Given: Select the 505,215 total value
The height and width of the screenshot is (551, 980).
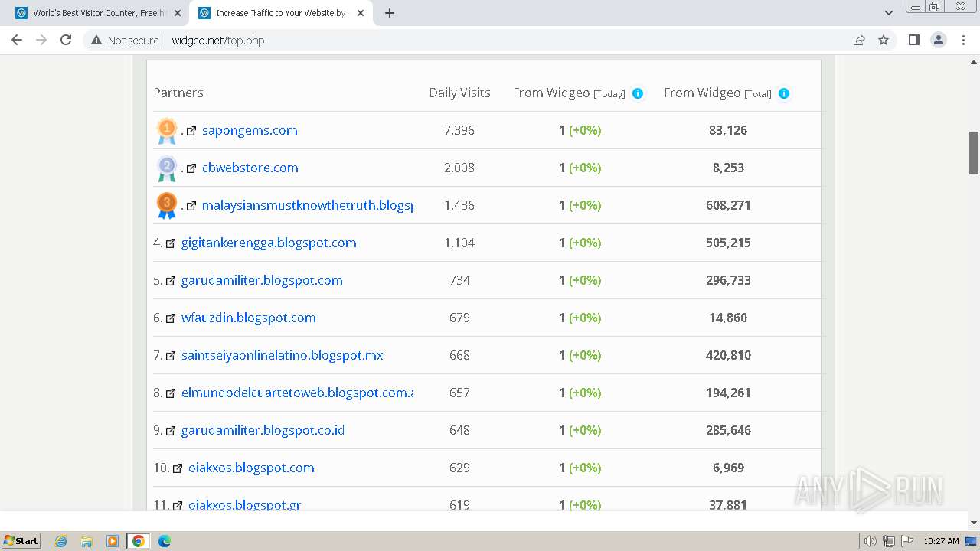Looking at the screenshot, I should (x=728, y=243).
